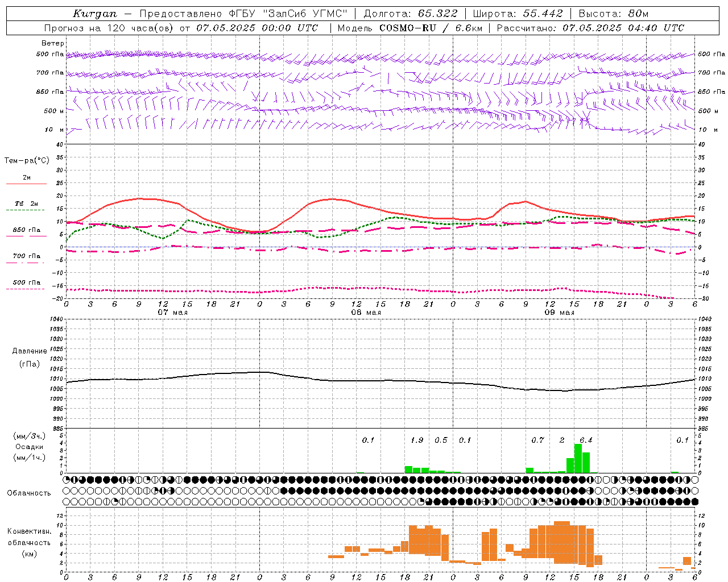Screen dimensions: 728x582
Task: Click the solid red "2м" legend line
Action: pos(26,184)
